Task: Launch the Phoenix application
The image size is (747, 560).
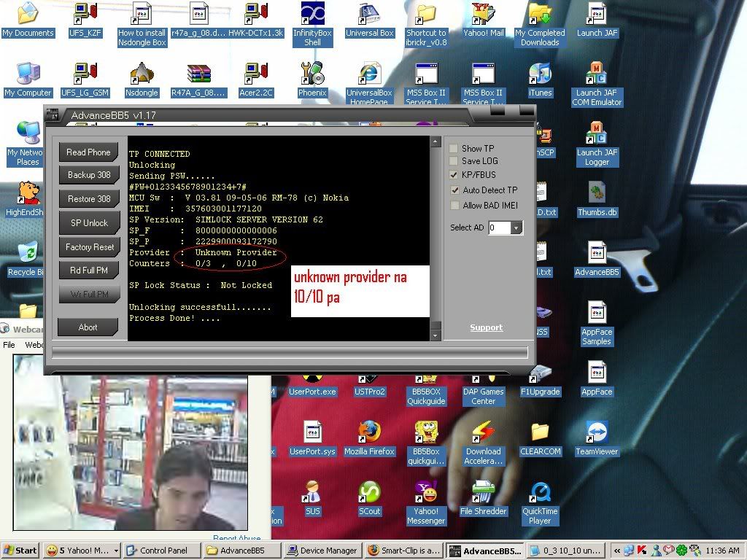Action: (312, 80)
